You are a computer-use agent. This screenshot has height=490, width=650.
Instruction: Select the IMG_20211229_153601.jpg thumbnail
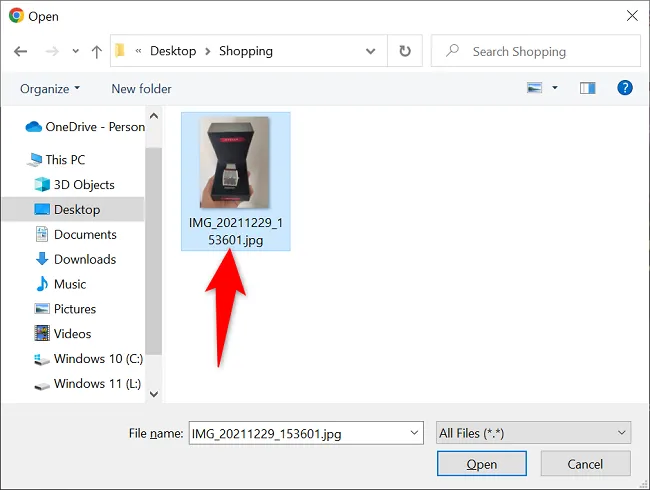235,181
